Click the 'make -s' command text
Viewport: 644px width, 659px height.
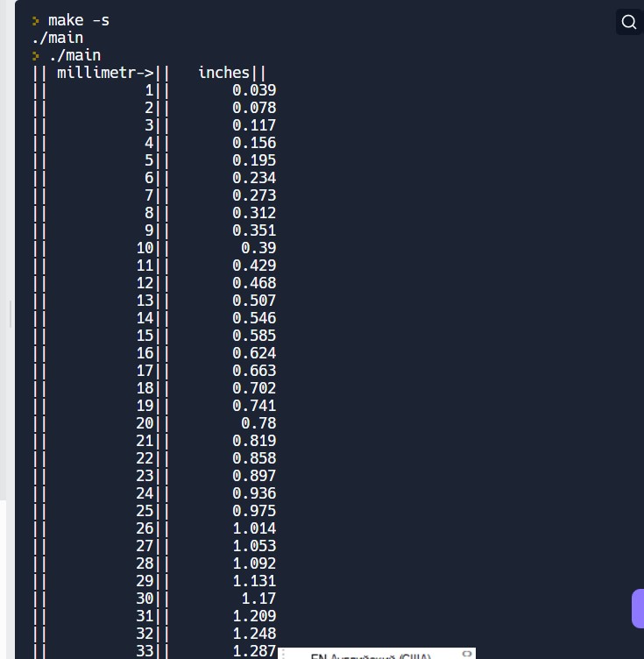pyautogui.click(x=79, y=20)
